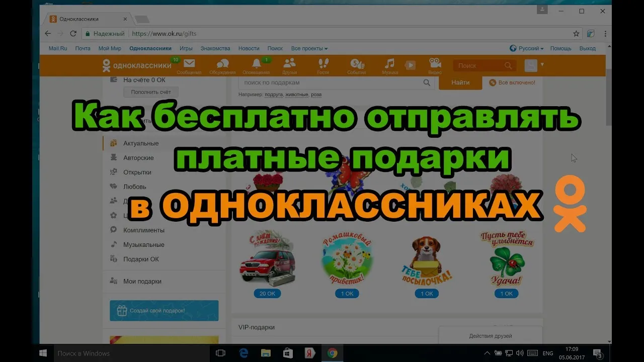Open the События events icon

(356, 65)
